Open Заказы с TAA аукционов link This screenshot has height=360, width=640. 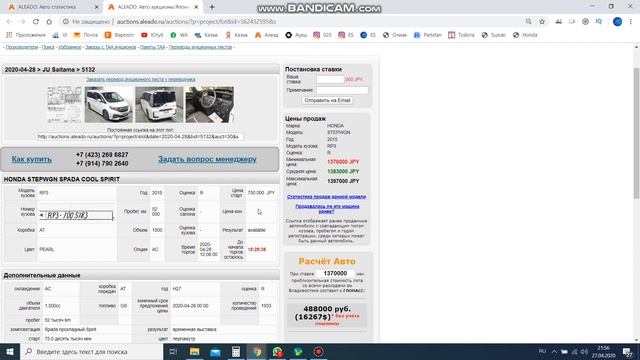click(x=111, y=47)
